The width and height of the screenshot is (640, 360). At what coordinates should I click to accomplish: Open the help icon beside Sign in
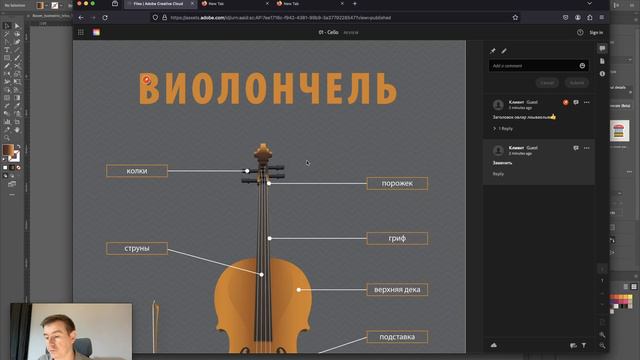580,32
